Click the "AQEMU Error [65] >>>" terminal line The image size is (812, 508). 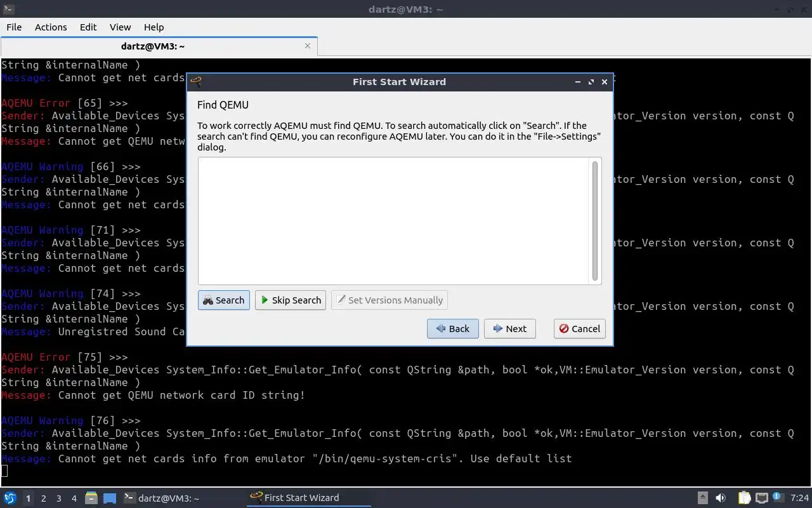pos(65,103)
